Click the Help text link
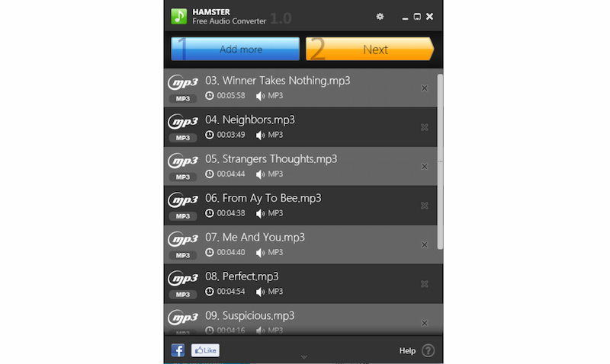The width and height of the screenshot is (610, 364). pyautogui.click(x=407, y=350)
